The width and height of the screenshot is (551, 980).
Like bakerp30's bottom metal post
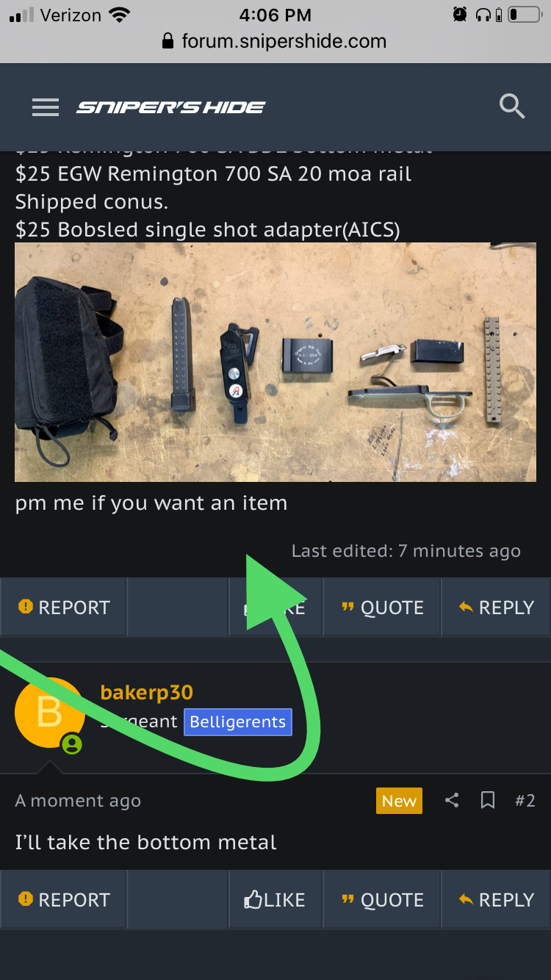pyautogui.click(x=275, y=900)
